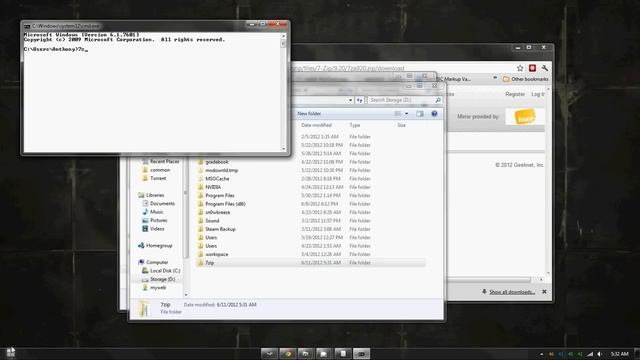Screen dimensions: 640x360
Task: Select the Sound folder row
Action: (310, 221)
